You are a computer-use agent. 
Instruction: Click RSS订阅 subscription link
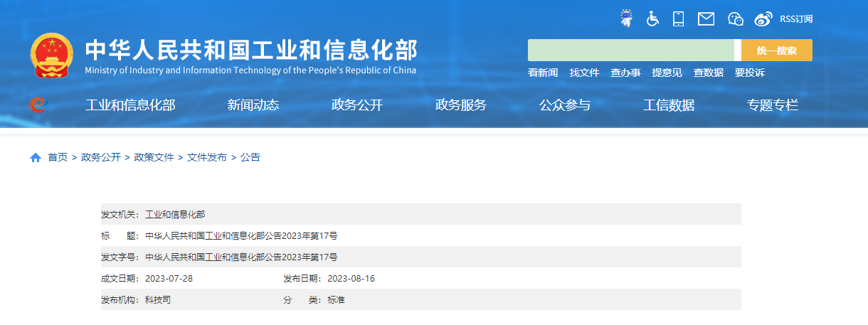tap(796, 19)
